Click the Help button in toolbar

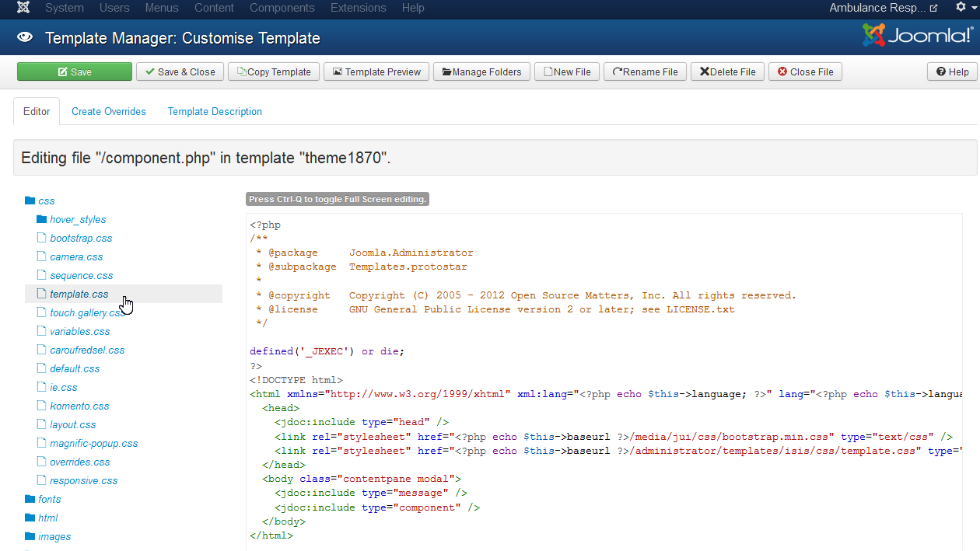pyautogui.click(x=952, y=71)
